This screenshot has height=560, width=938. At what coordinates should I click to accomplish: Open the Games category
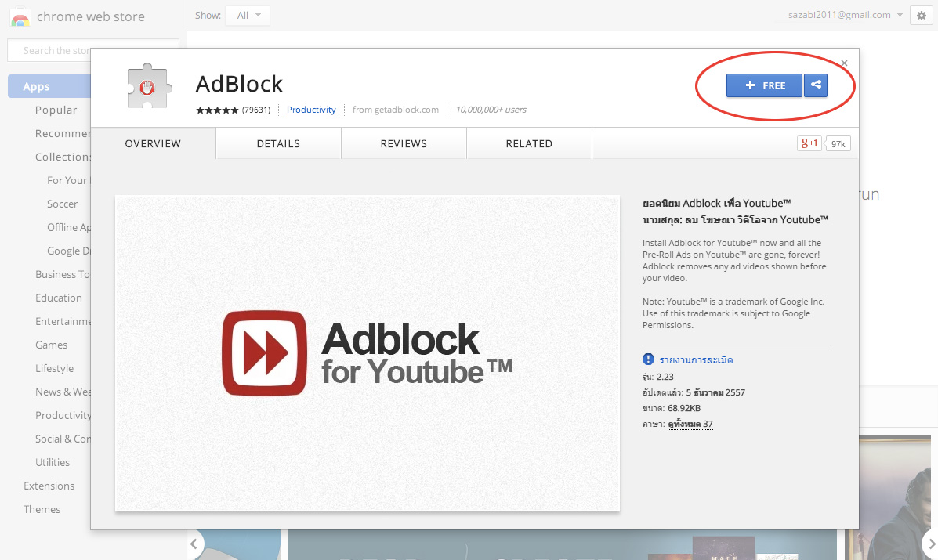pyautogui.click(x=52, y=345)
